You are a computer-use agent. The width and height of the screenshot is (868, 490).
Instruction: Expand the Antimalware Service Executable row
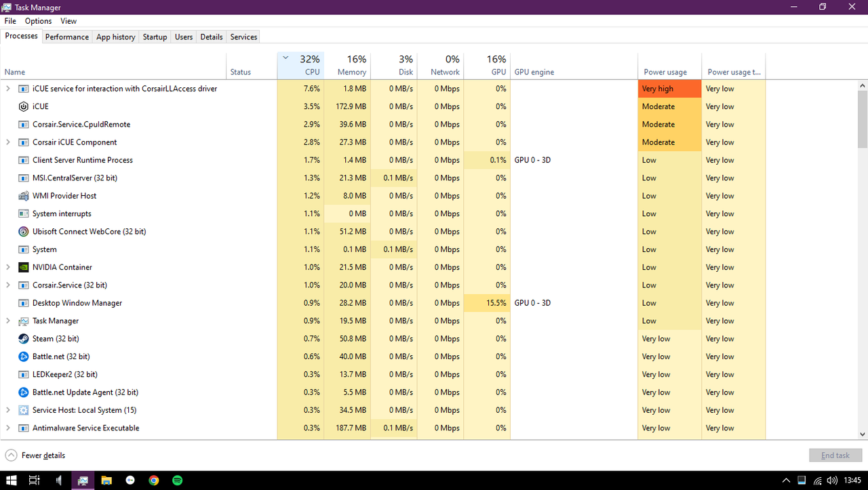click(8, 428)
